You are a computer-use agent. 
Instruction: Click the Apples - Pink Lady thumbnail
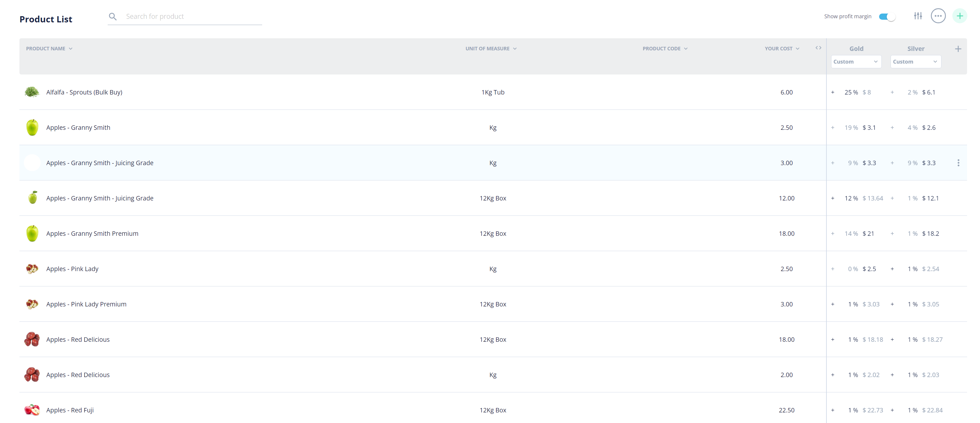click(x=32, y=268)
